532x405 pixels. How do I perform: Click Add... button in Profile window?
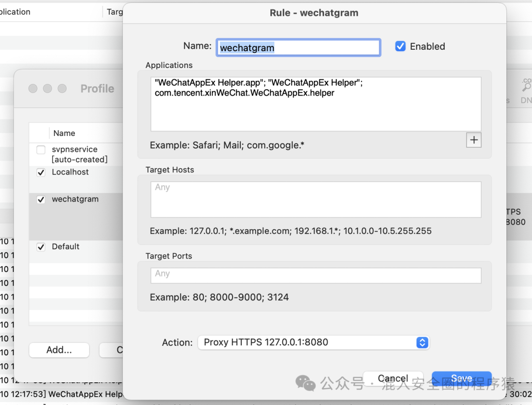pos(59,350)
